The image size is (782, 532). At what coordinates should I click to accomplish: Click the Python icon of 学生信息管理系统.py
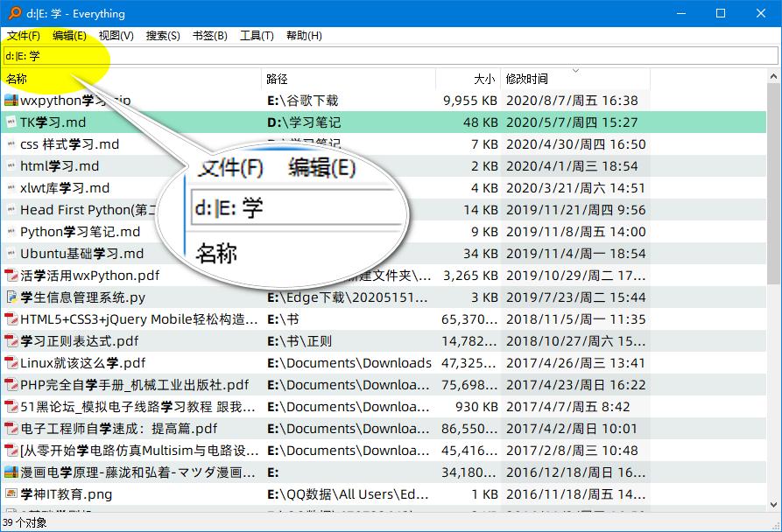(x=12, y=297)
